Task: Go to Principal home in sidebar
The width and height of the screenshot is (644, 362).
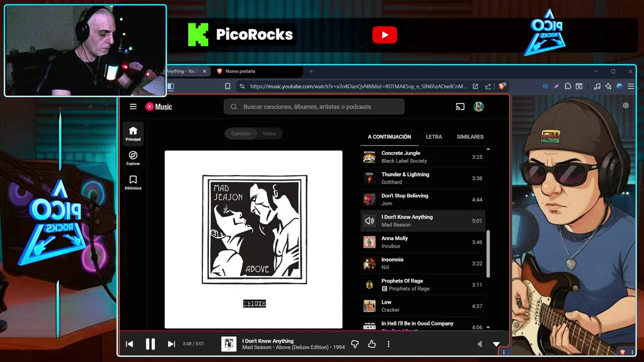Action: [x=133, y=134]
